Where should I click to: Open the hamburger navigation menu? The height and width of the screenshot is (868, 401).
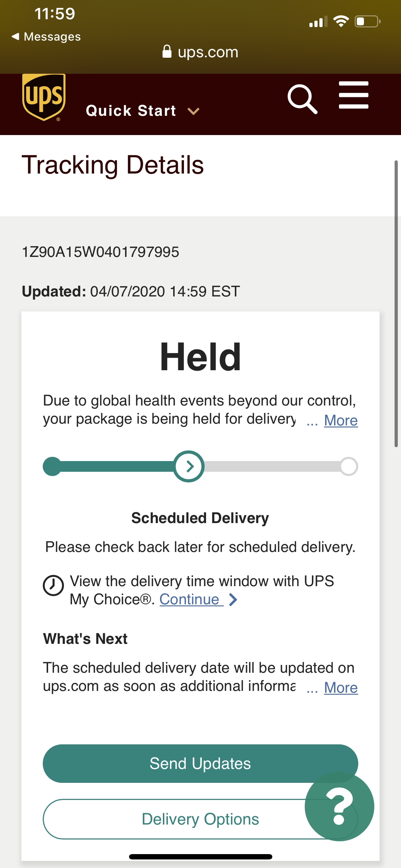pyautogui.click(x=353, y=95)
